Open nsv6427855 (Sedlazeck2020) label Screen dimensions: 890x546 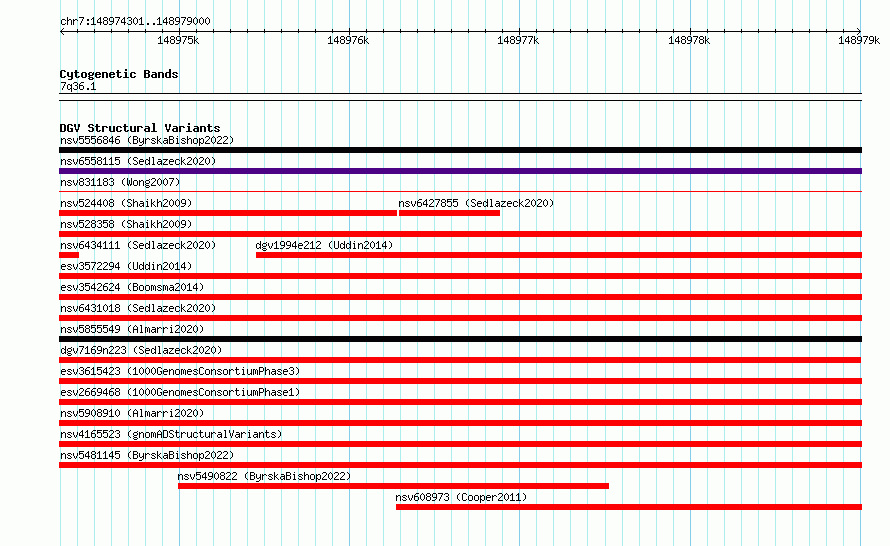pyautogui.click(x=476, y=203)
